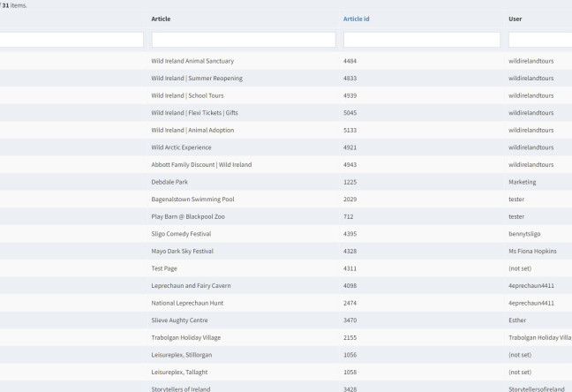Click article id 4484
Image resolution: width=572 pixels, height=392 pixels.
pyautogui.click(x=350, y=61)
